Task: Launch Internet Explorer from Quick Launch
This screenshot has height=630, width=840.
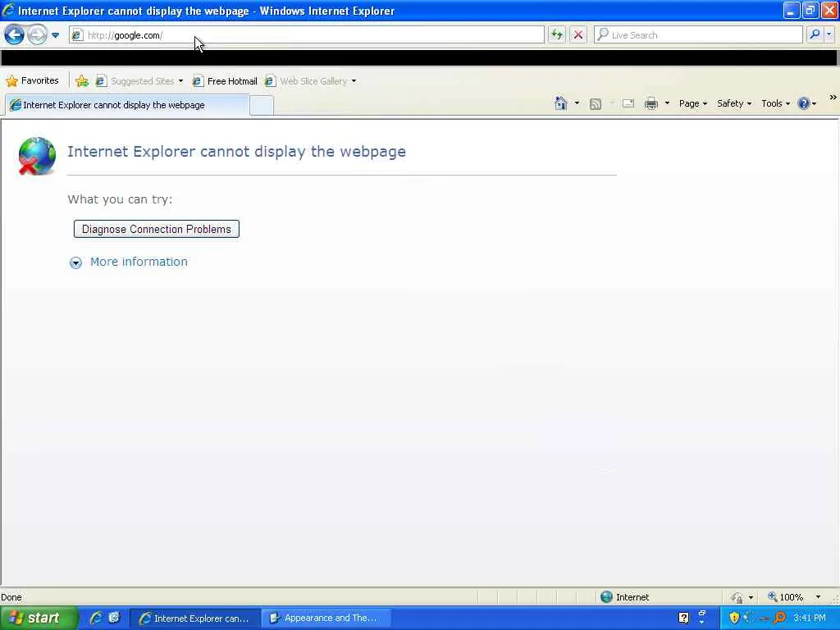Action: point(97,618)
